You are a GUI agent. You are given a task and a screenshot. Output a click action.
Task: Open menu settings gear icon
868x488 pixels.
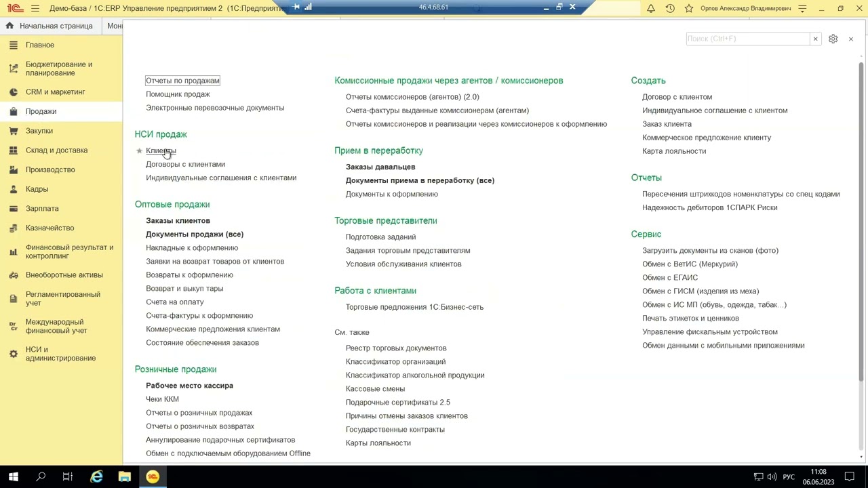pyautogui.click(x=833, y=39)
